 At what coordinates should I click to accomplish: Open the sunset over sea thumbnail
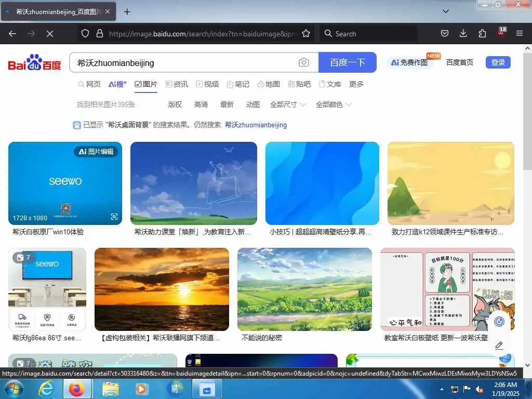[x=162, y=289]
